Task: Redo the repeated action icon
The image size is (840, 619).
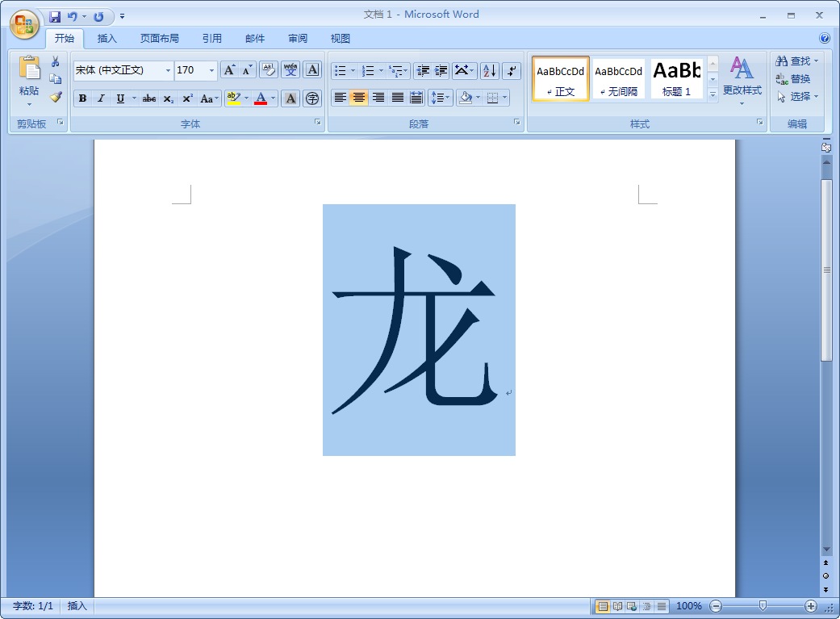Action: click(x=98, y=17)
